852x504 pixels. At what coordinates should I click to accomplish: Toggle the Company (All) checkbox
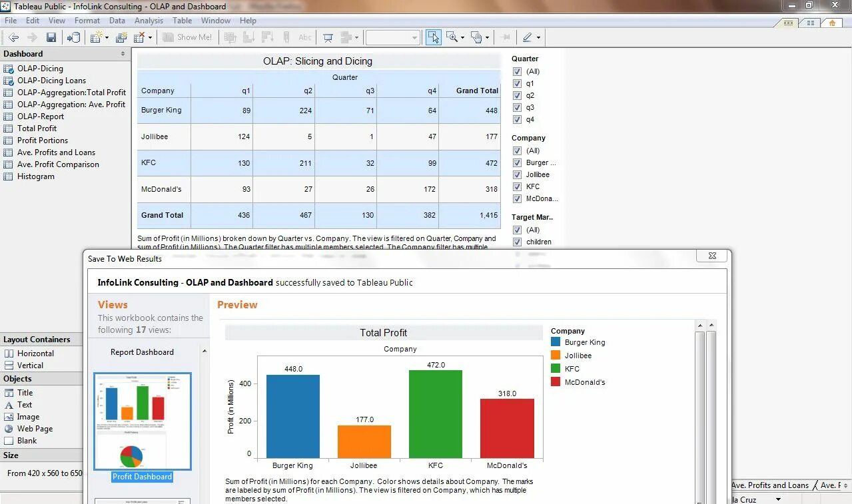coord(517,150)
